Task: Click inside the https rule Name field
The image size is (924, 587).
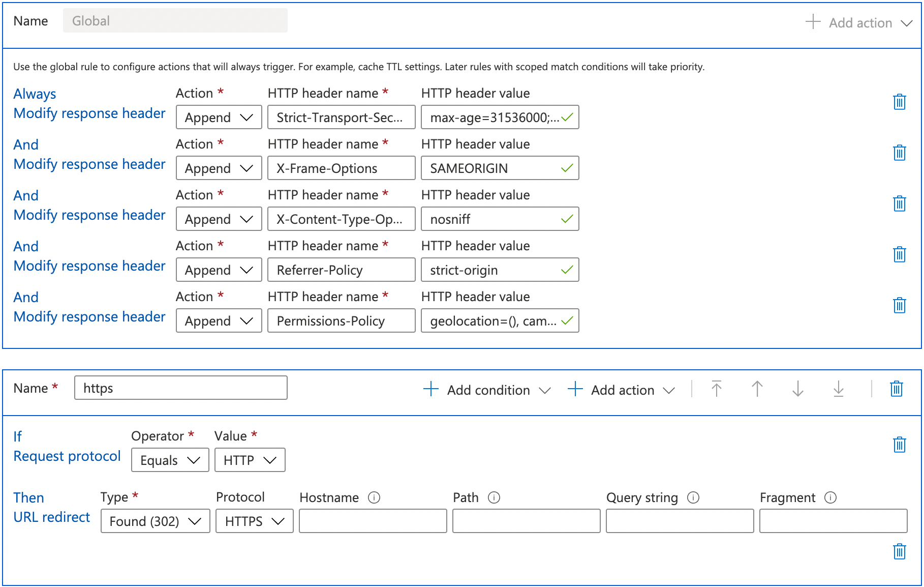Action: pyautogui.click(x=180, y=388)
